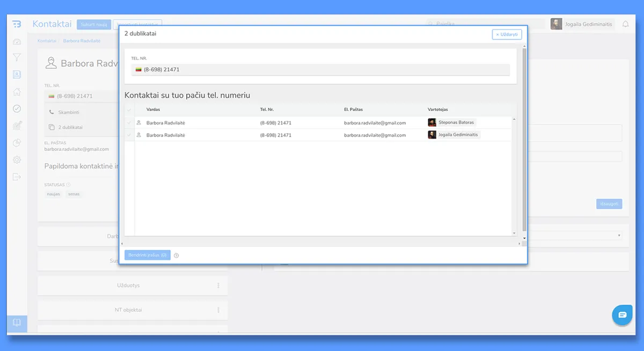Open Užduotys section three-dot menu
Image resolution: width=644 pixels, height=351 pixels.
[x=218, y=286]
